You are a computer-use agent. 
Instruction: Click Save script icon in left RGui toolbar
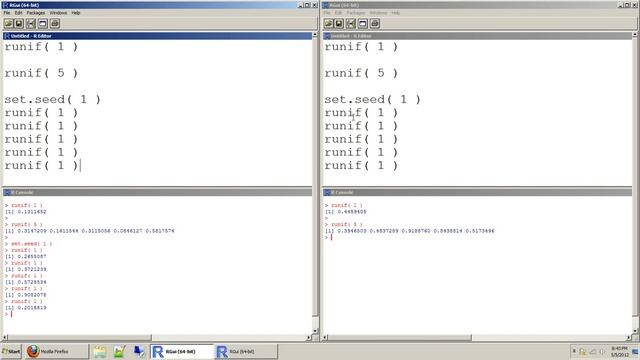(19, 23)
